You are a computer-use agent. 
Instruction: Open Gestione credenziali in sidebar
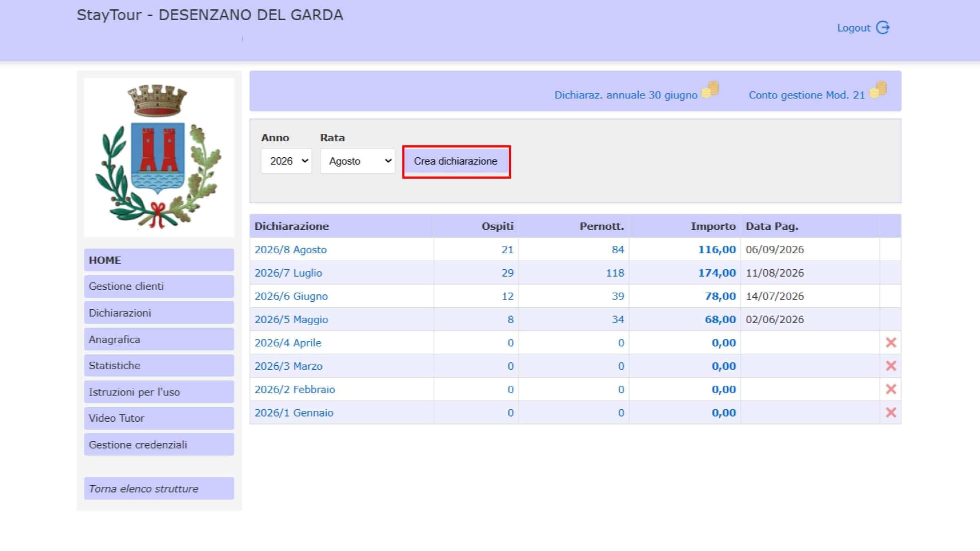[159, 444]
